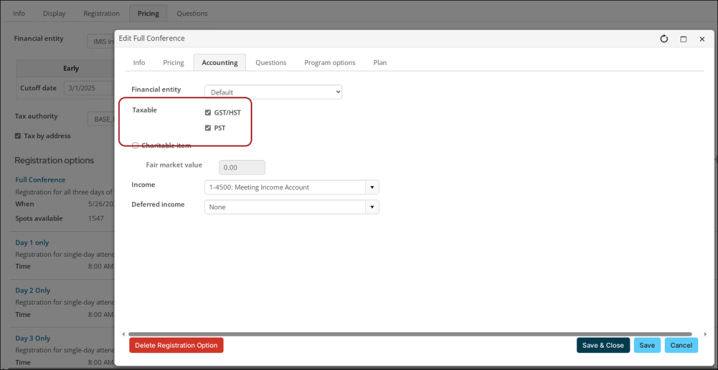This screenshot has width=718, height=370.
Task: Open background page Display tab
Action: tap(54, 14)
